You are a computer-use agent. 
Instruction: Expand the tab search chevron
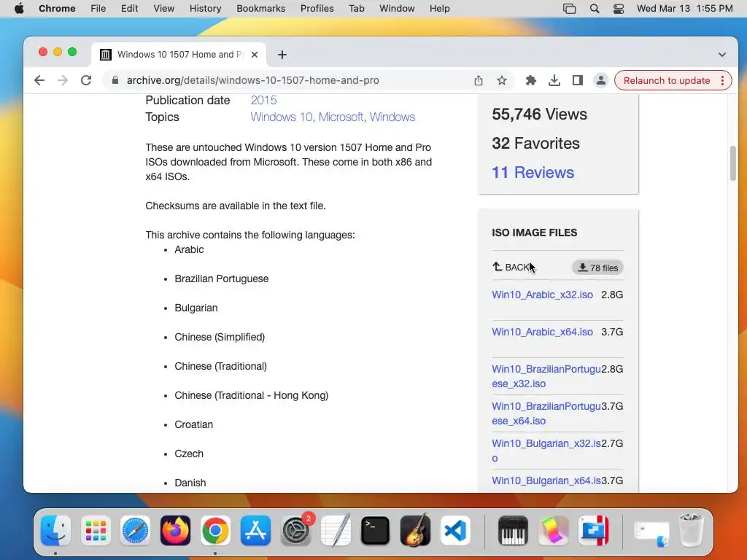click(x=722, y=55)
